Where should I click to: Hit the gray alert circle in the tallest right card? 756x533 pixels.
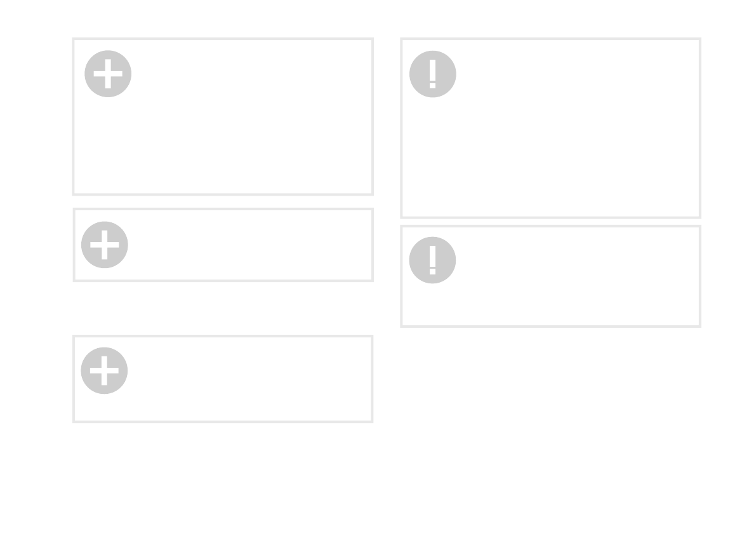click(433, 74)
